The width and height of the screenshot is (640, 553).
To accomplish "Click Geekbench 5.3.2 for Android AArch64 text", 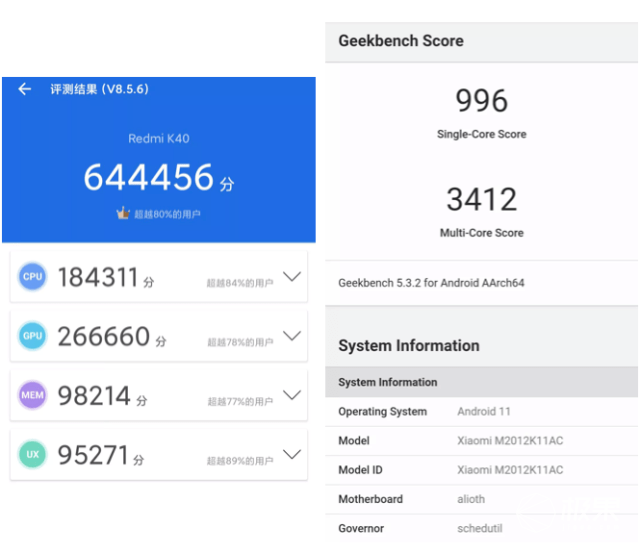I will tap(431, 283).
